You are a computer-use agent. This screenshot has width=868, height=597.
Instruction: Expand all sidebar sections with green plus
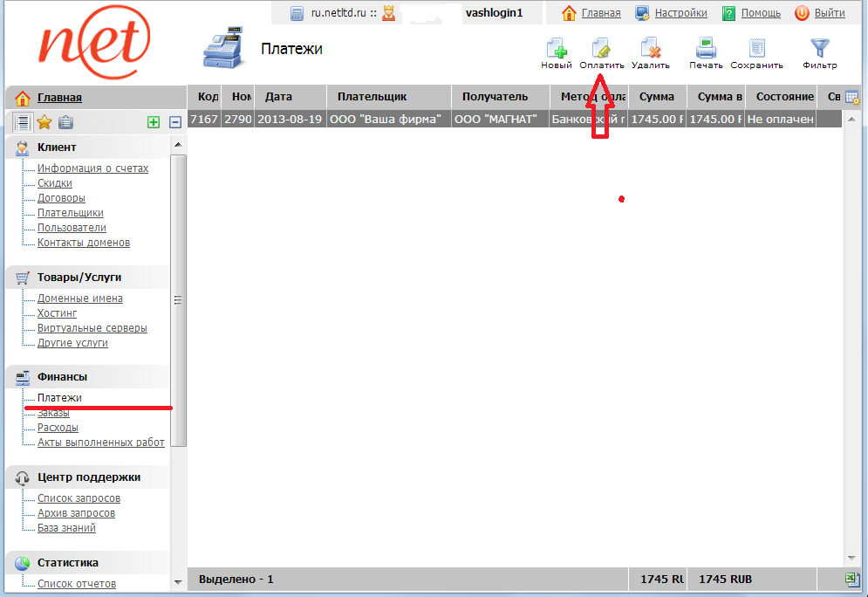[154, 123]
